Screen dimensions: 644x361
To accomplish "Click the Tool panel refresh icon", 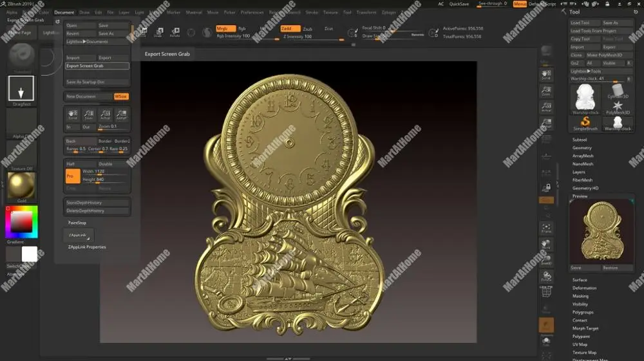I will point(636,12).
